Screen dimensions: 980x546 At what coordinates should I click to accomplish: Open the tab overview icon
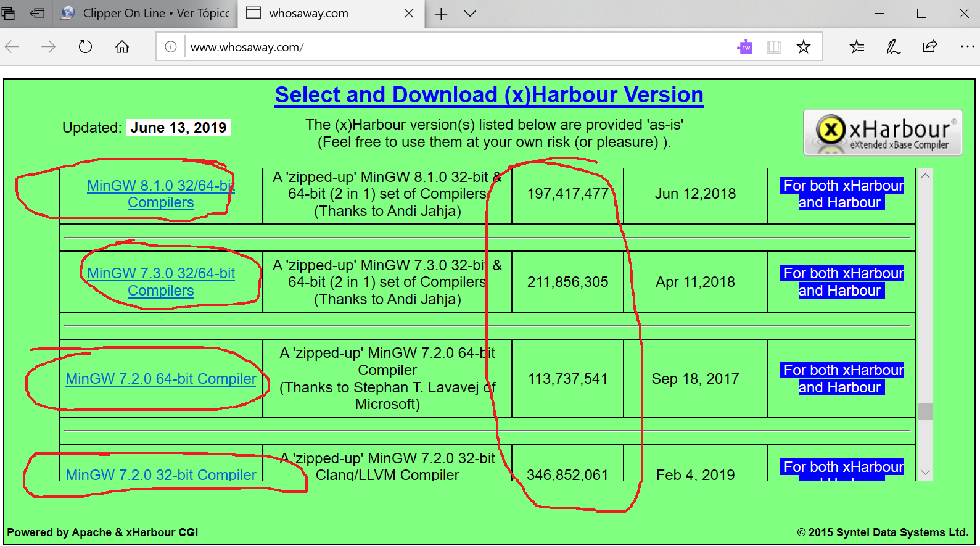pyautogui.click(x=8, y=13)
